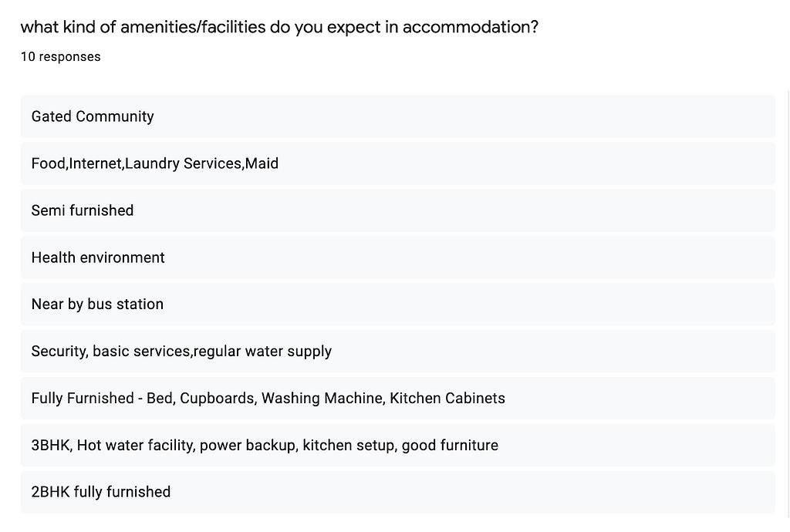Click 'Washing Machine' in the Fully Furnished response
The height and width of the screenshot is (532, 790).
coord(323,398)
